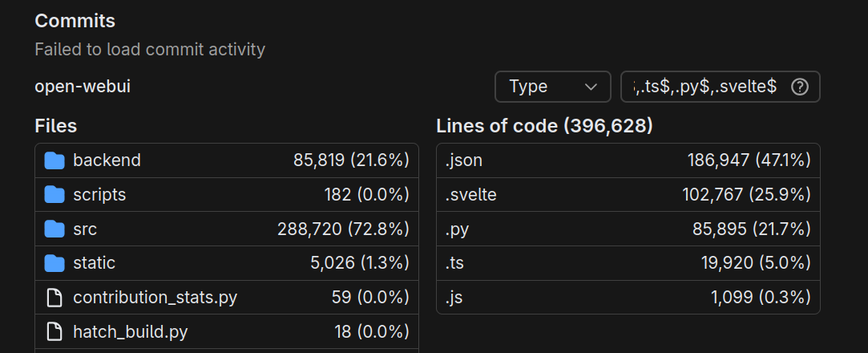Viewport: 868px width, 353px height.
Task: Click the Failed to load commit activity message
Action: pos(150,50)
